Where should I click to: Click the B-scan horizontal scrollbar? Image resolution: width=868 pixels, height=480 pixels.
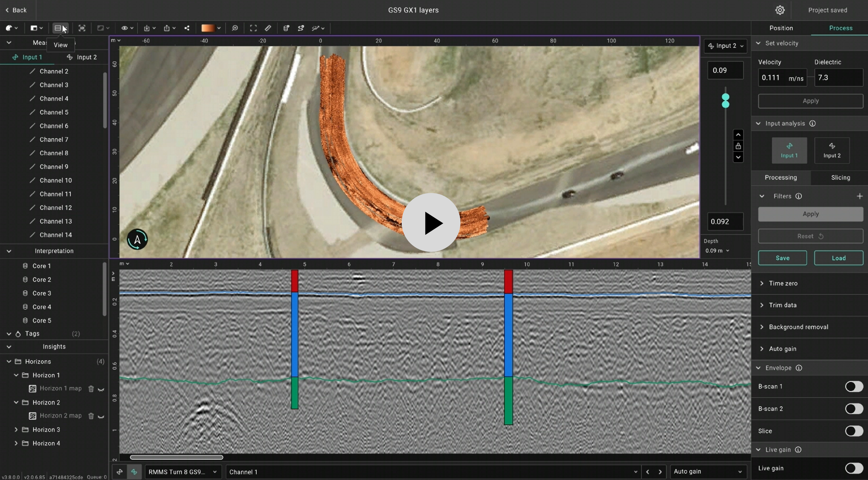(x=177, y=457)
